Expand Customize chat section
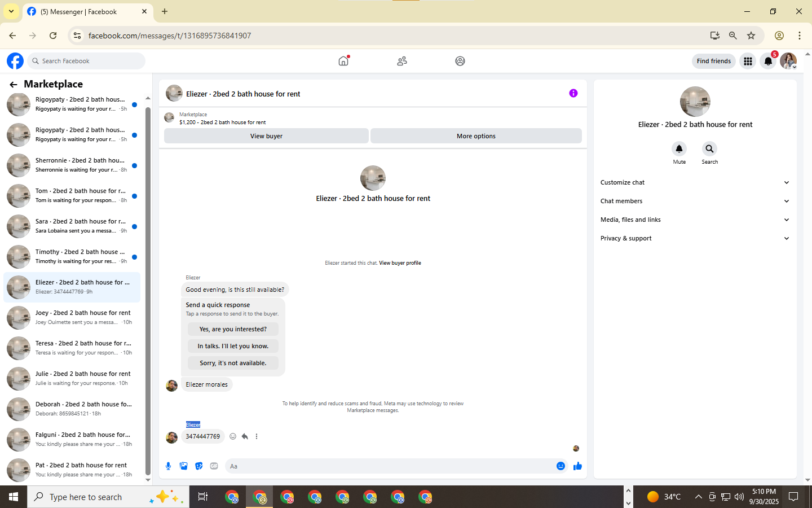This screenshot has width=812, height=508. [x=695, y=182]
